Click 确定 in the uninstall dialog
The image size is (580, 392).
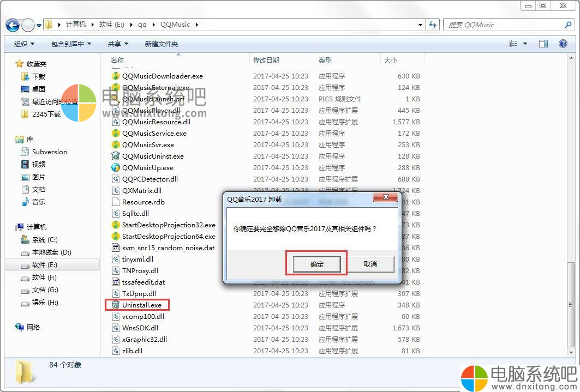coord(316,264)
